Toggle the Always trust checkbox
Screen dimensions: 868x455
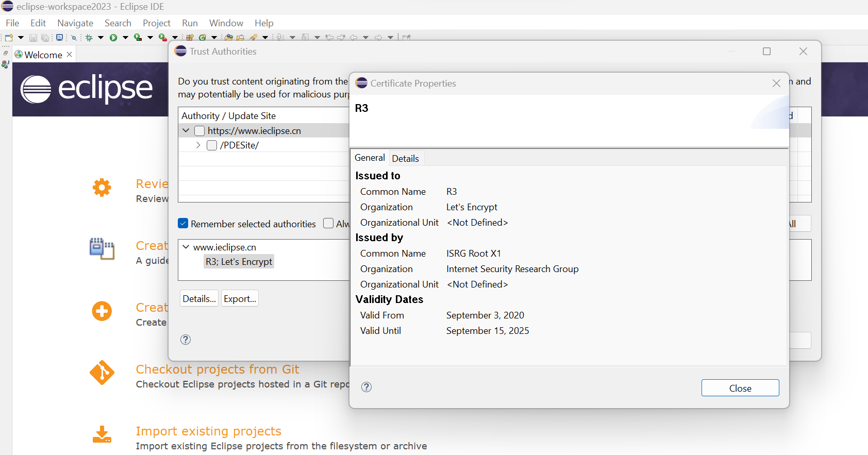coord(328,223)
